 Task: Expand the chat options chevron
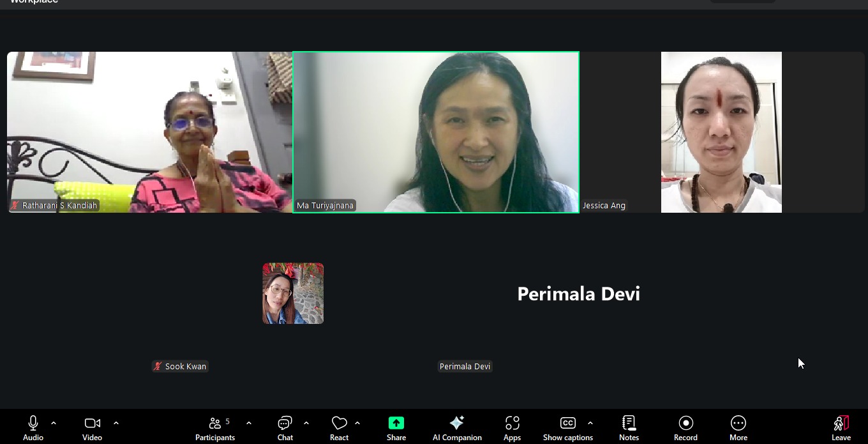(x=306, y=423)
